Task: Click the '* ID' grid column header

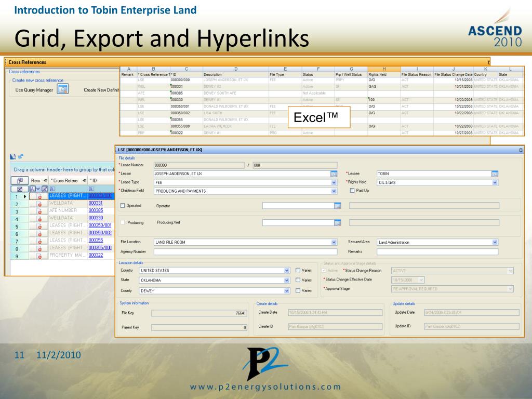Action: 101,180
